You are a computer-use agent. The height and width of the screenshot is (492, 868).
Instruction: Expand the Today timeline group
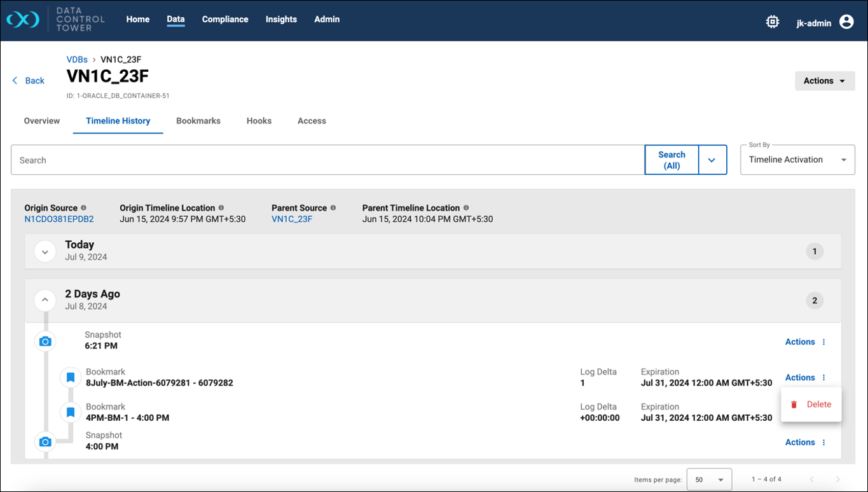click(45, 252)
